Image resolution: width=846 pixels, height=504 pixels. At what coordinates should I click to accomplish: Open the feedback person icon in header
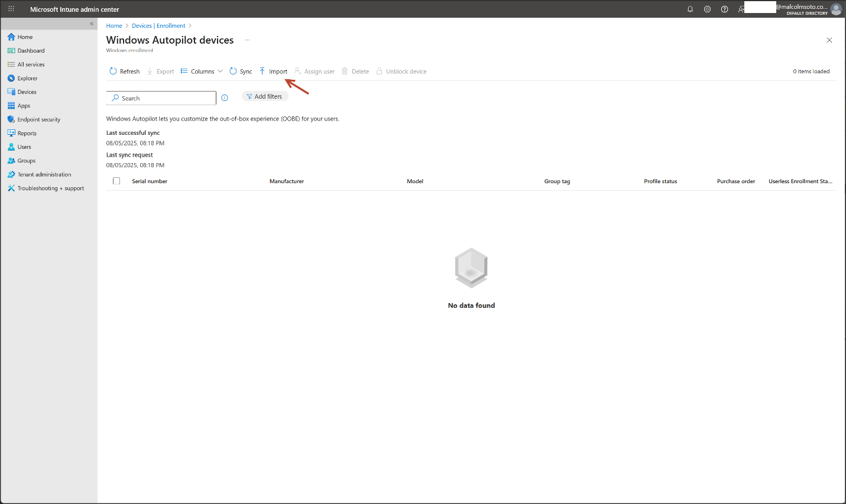(x=741, y=9)
